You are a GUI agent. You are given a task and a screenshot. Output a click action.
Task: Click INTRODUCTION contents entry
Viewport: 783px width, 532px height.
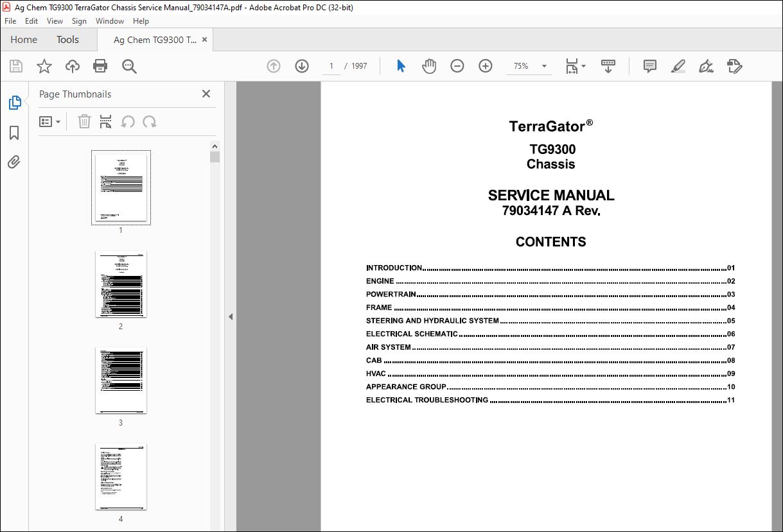tap(550, 268)
